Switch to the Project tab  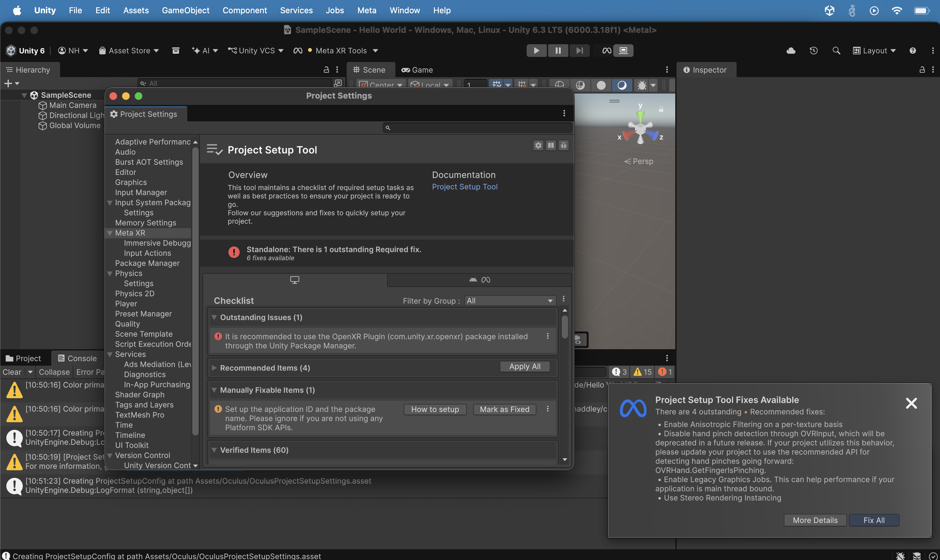click(x=23, y=358)
